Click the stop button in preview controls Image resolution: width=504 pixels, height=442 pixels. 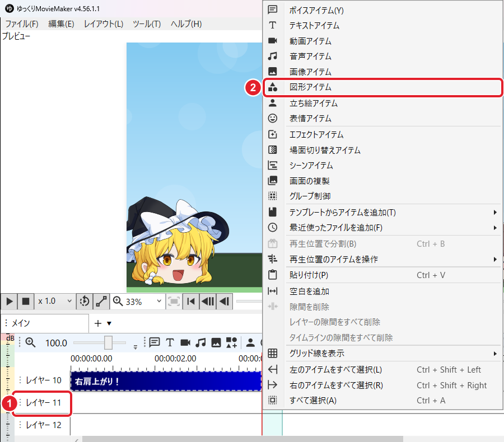click(25, 302)
